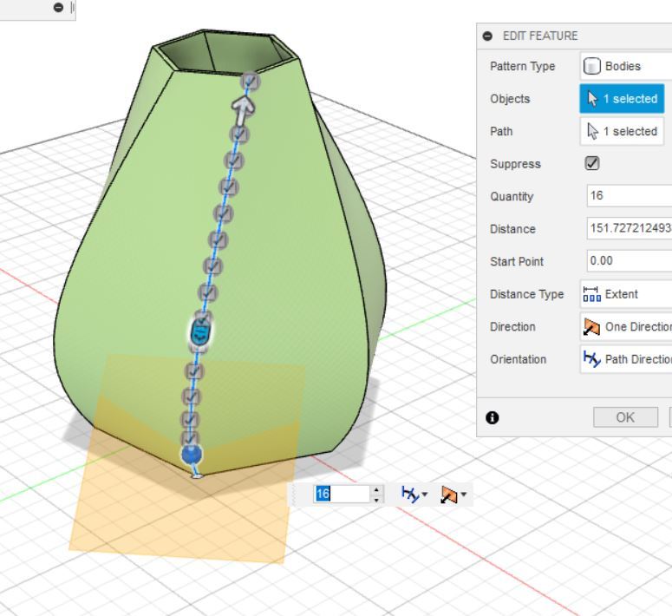Open the floating direction icon dropdown
The width and height of the screenshot is (672, 616).
pos(453,495)
